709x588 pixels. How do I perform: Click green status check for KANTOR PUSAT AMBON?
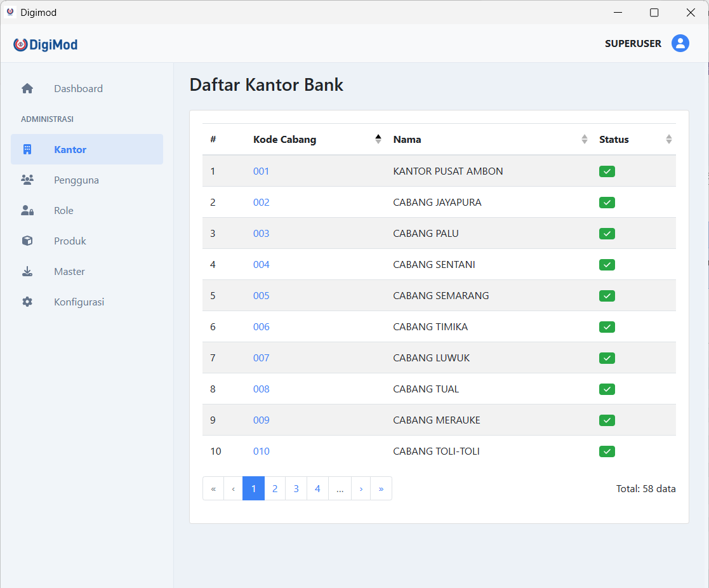[607, 171]
